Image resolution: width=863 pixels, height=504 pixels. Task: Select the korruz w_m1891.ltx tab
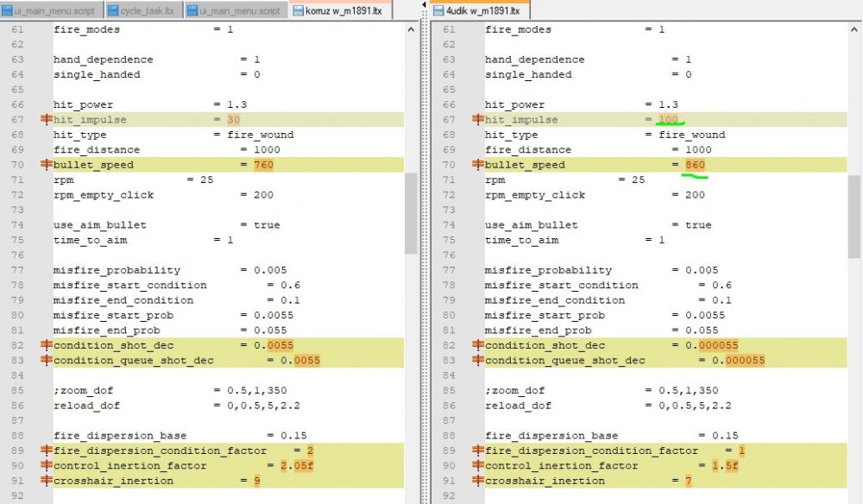(x=343, y=10)
